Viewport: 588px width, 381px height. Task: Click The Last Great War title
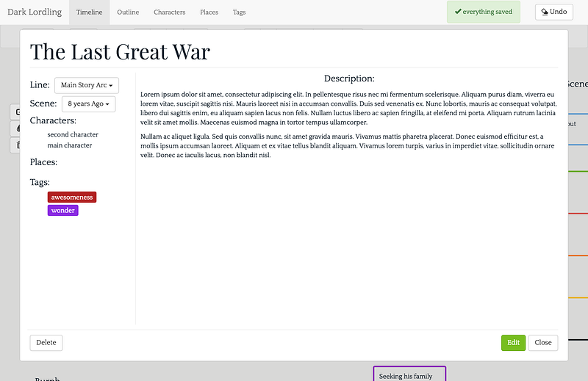coord(120,51)
